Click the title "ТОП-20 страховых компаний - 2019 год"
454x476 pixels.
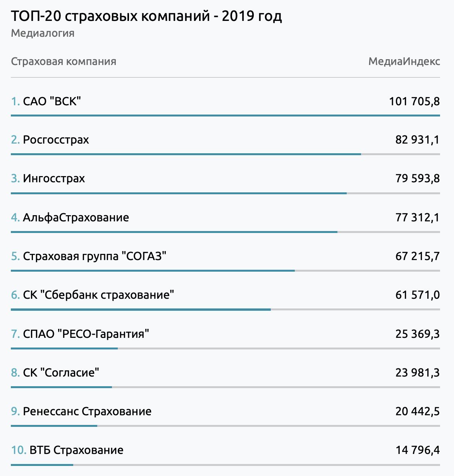click(x=146, y=16)
